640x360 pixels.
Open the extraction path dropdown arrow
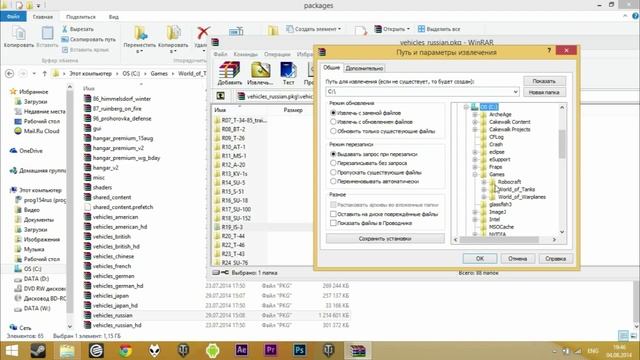(515, 92)
